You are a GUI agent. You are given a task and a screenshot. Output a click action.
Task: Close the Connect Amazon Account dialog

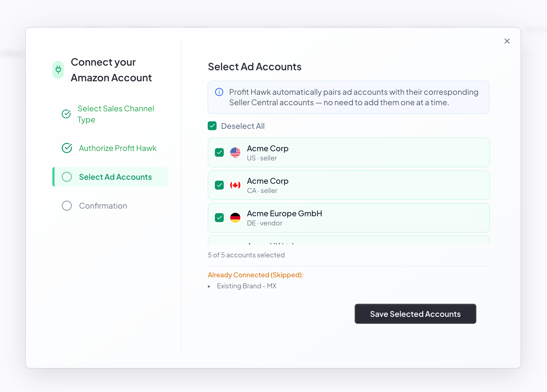tap(507, 41)
